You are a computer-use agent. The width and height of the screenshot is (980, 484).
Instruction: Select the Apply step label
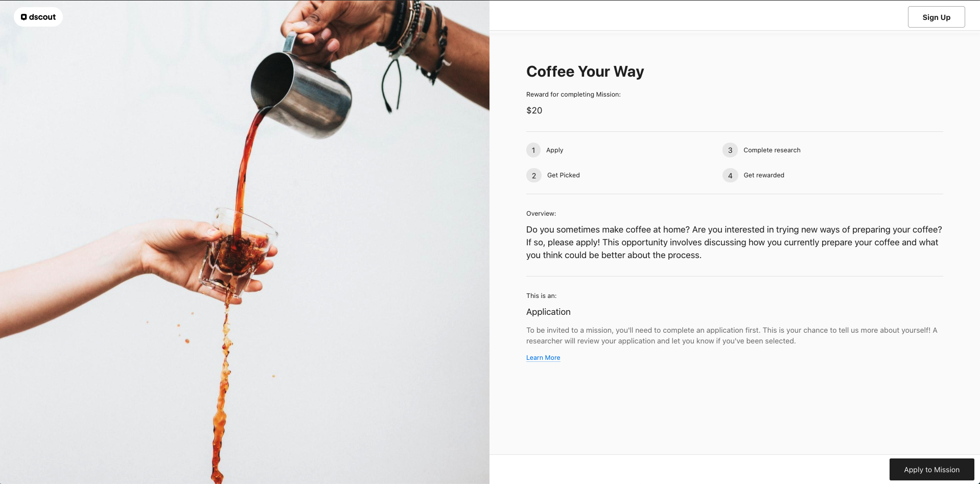click(x=554, y=150)
